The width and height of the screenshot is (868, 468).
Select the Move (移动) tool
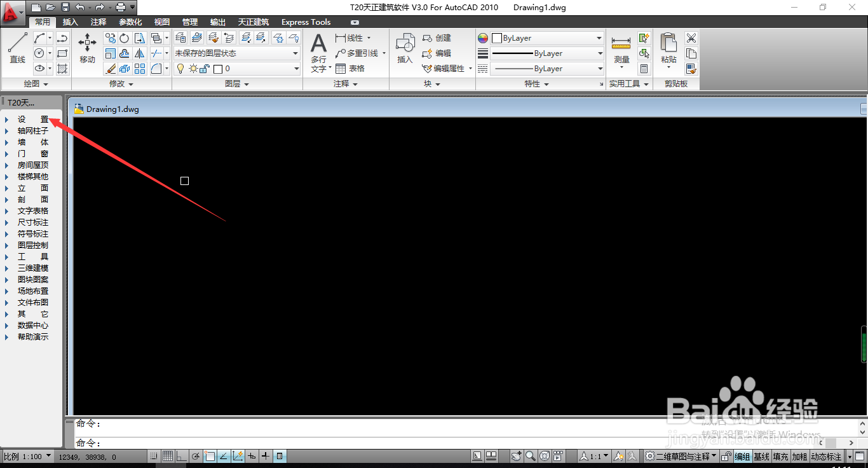(x=87, y=48)
